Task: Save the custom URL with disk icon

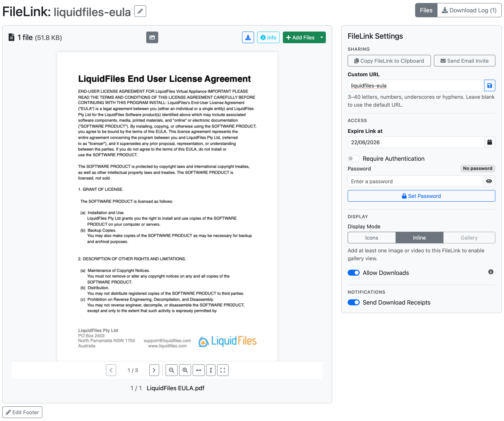Action: point(489,86)
